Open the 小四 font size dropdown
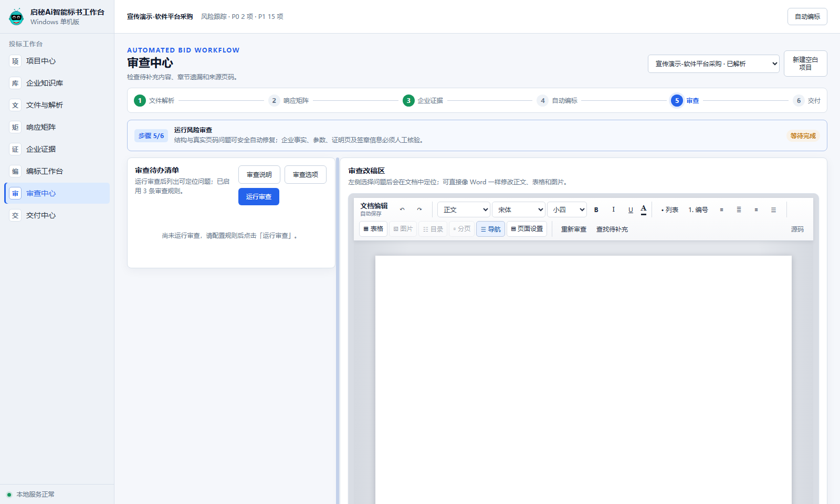840x504 pixels. pos(567,209)
